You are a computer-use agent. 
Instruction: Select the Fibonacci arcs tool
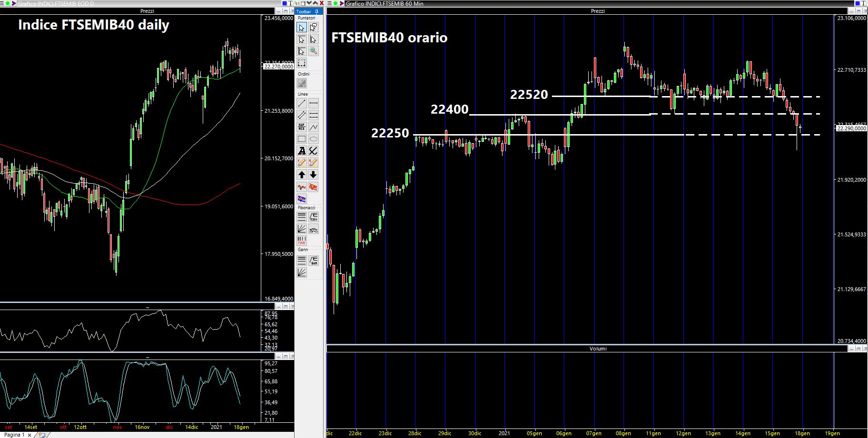click(x=313, y=229)
